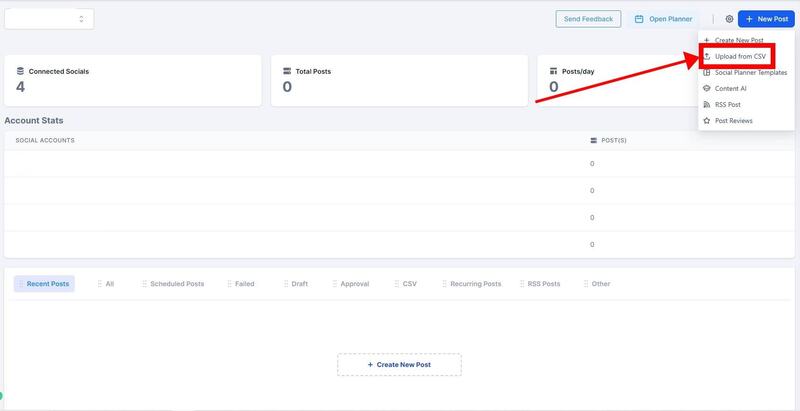Click the Open Planner button

pos(664,19)
